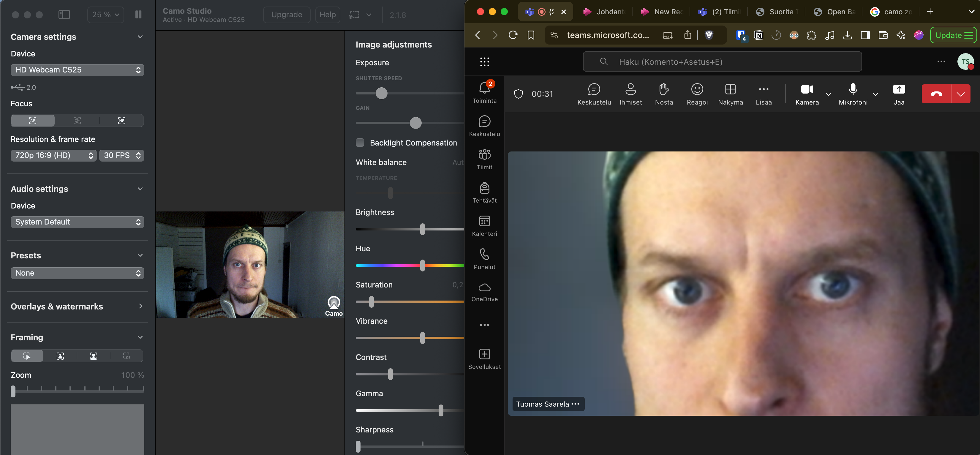Open Help in Camo Studio
The width and height of the screenshot is (980, 455).
point(327,15)
